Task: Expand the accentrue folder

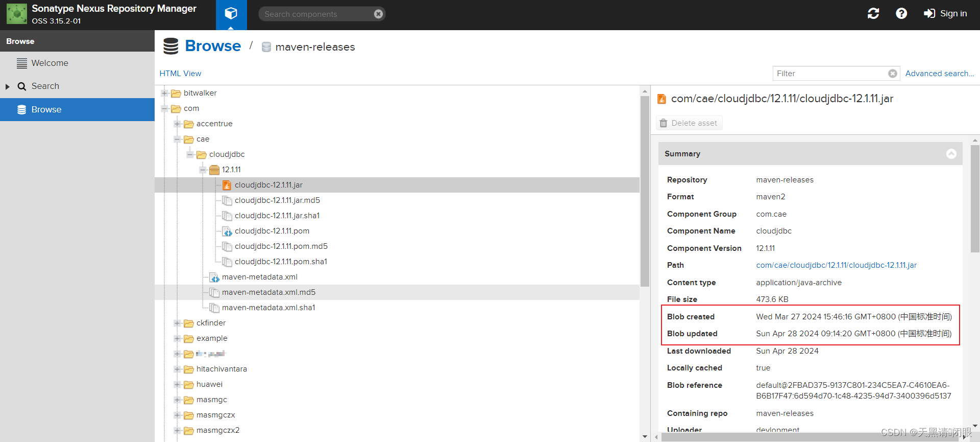Action: (x=177, y=124)
